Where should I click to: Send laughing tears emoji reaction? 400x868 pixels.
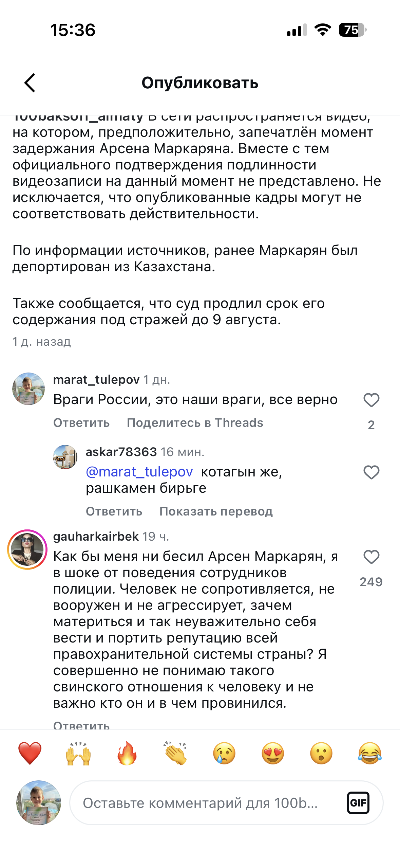point(369,753)
